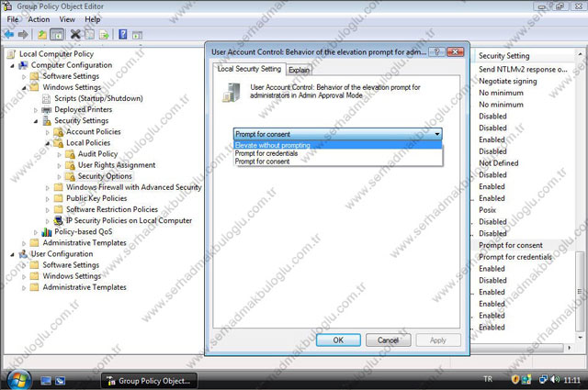The width and height of the screenshot is (588, 390).
Task: Collapse the Local Policies tree node
Action: pyautogui.click(x=48, y=143)
